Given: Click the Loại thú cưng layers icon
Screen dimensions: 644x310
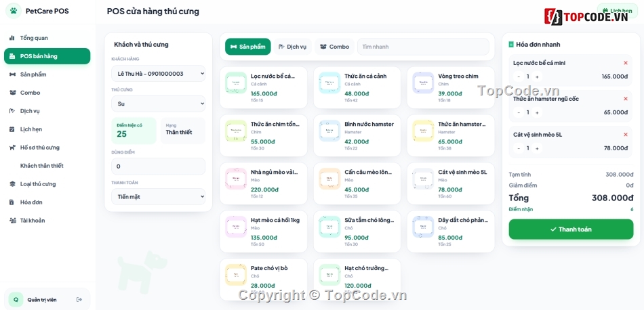Looking at the screenshot, I should [12, 183].
